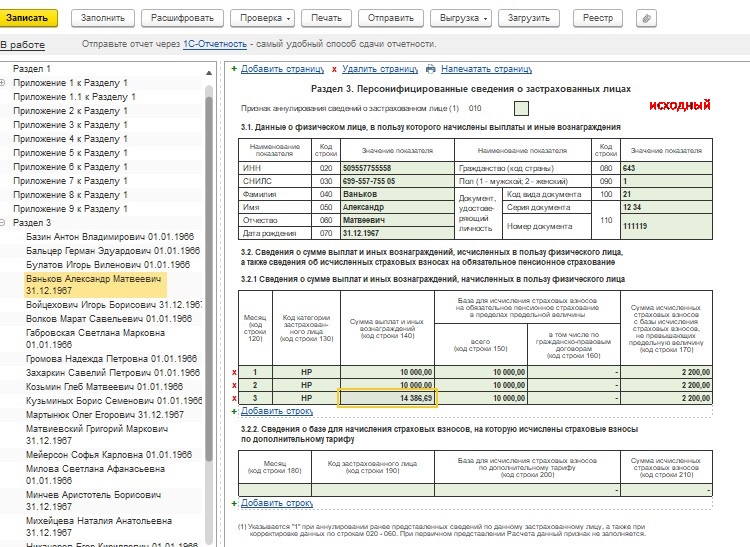Select Приложение 4 к Разделу 1
750x547 pixels.
click(x=70, y=139)
